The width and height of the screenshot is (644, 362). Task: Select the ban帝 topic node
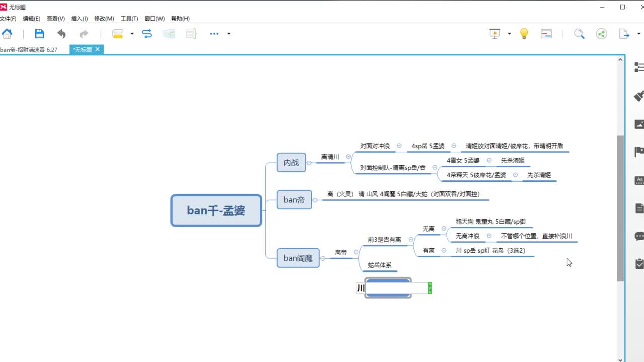(x=294, y=200)
